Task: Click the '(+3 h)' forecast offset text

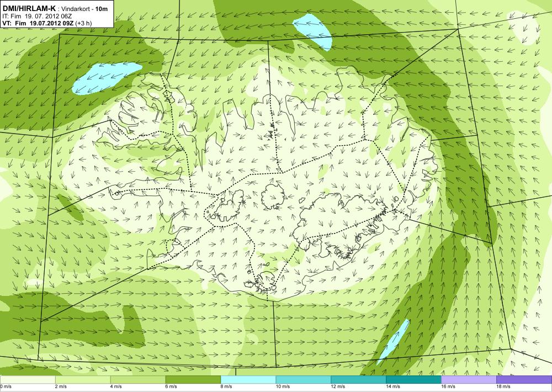Action: tap(83, 23)
